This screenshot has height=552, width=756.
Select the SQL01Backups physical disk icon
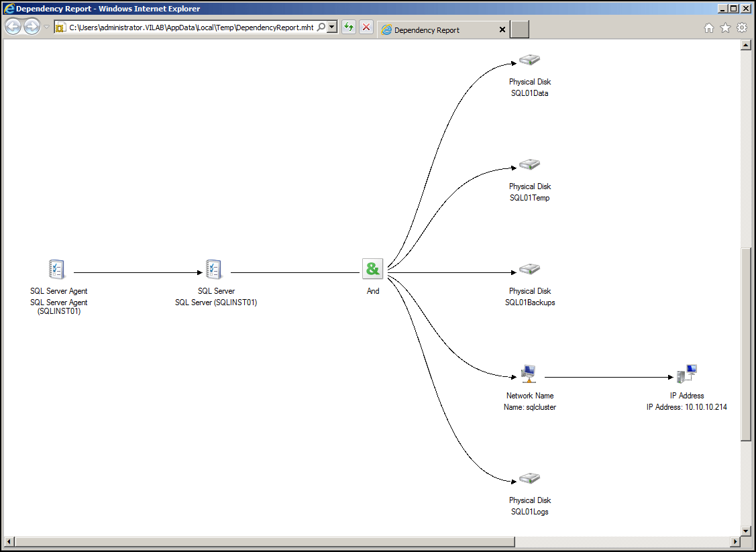(529, 270)
